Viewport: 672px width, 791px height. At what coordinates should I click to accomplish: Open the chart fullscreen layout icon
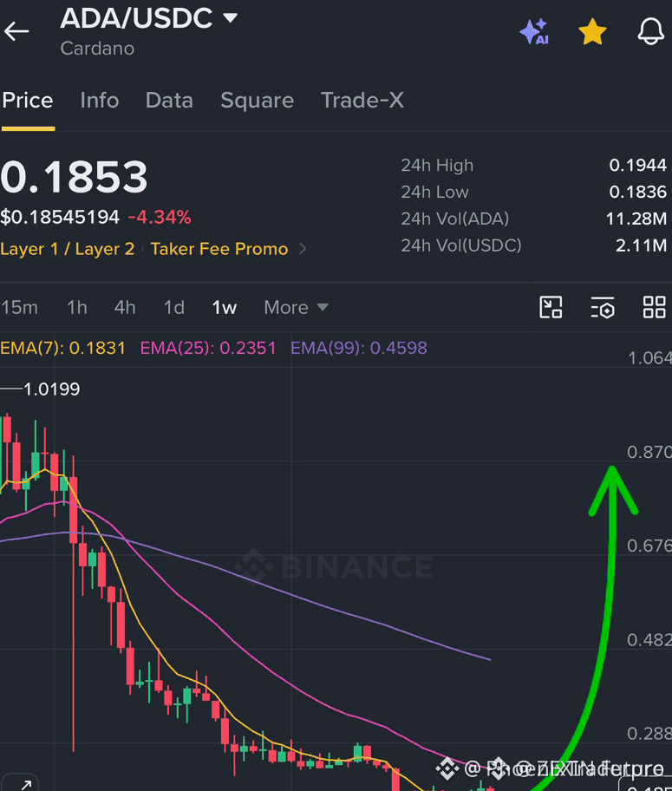click(551, 307)
